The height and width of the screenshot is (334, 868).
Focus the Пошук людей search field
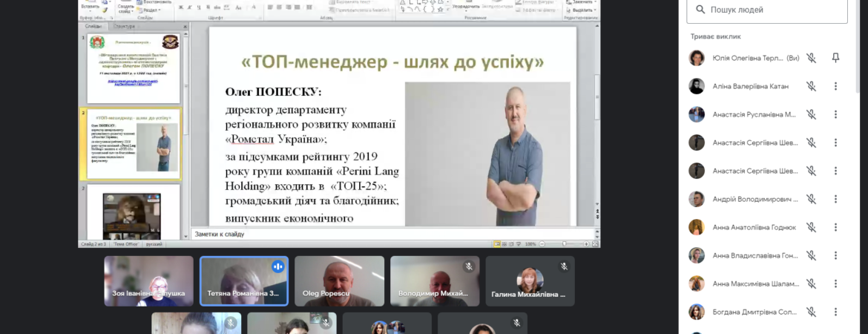point(766,10)
